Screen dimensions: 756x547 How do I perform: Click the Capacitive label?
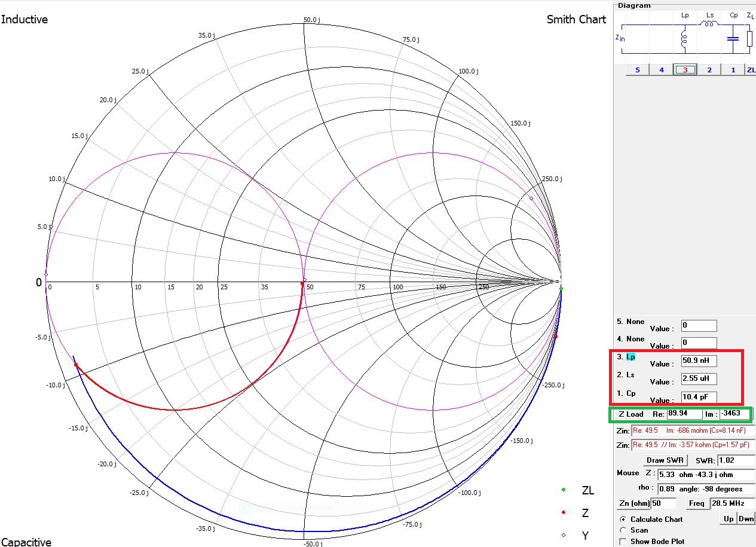[26, 542]
